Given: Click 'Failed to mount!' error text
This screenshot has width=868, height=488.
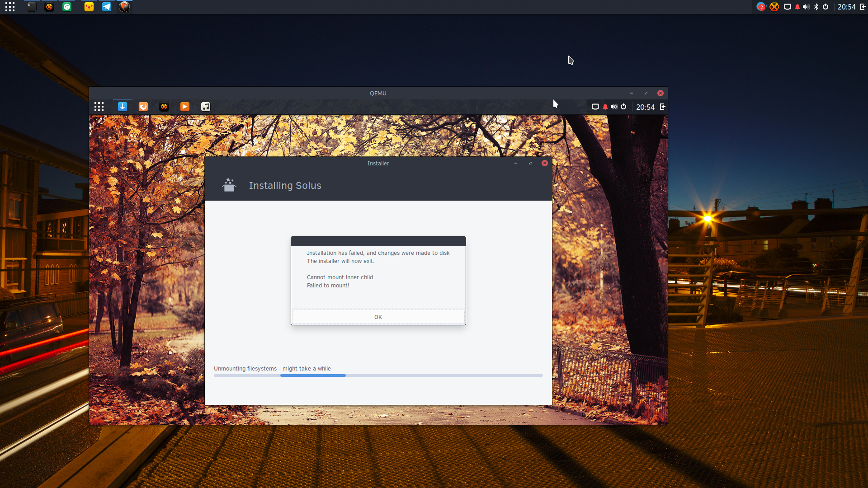Looking at the screenshot, I should [x=328, y=286].
